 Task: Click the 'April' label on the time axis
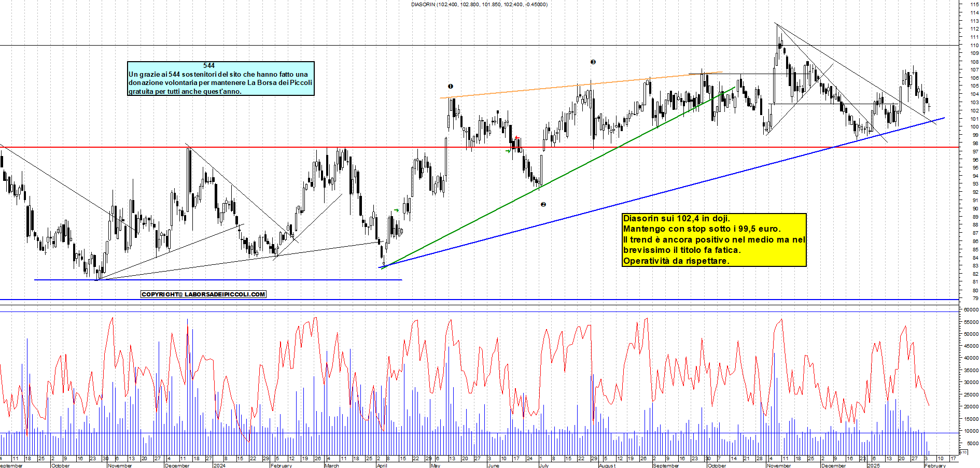tap(382, 465)
